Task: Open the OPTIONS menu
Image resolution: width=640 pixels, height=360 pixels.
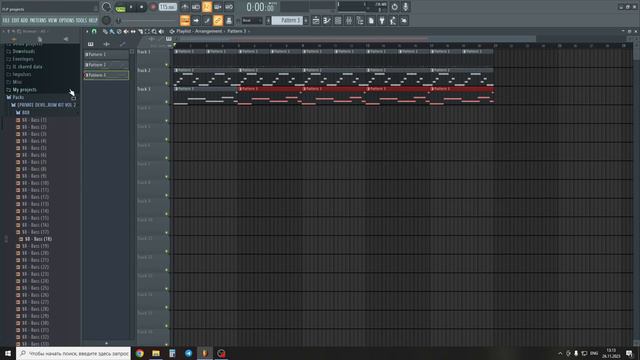Action: 67,20
